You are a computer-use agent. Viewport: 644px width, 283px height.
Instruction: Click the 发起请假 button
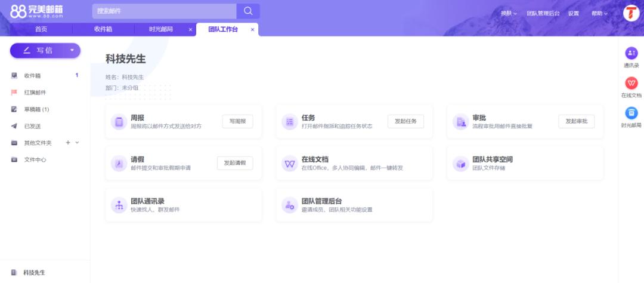(x=235, y=163)
